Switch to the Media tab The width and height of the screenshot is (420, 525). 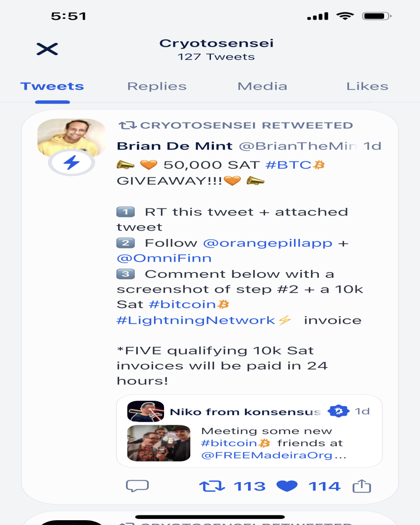(262, 87)
